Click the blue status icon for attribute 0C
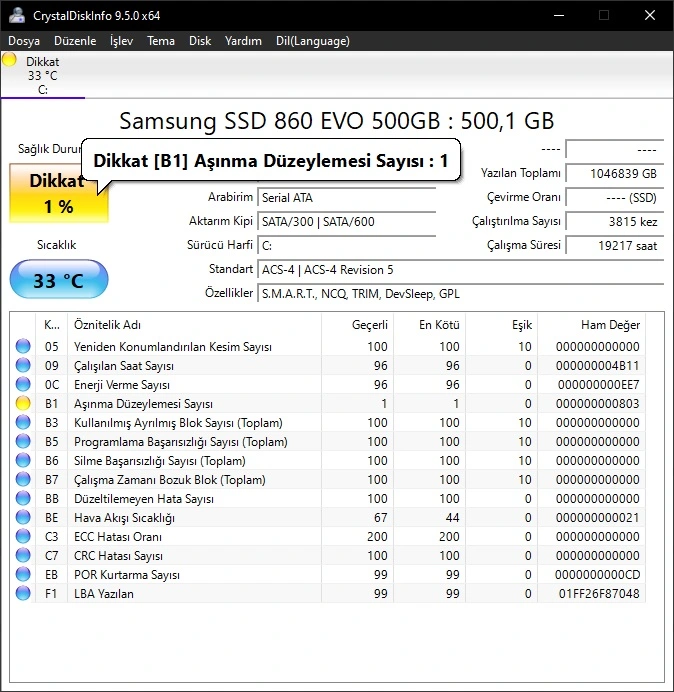The height and width of the screenshot is (692, 674). (x=23, y=384)
